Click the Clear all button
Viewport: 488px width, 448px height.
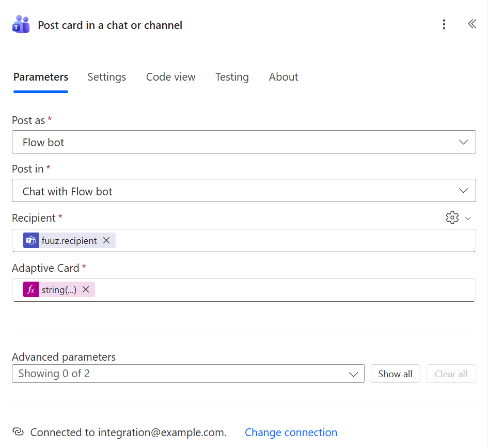[451, 374]
